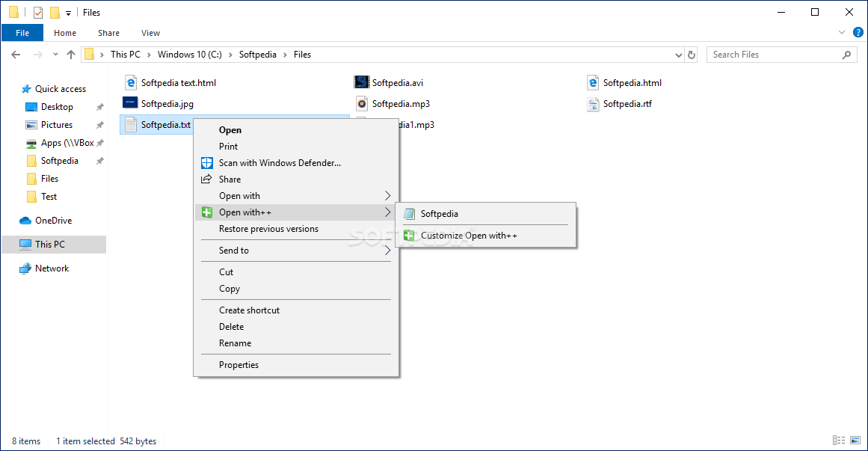The image size is (868, 451).
Task: Open the Home ribbon tab
Action: coord(65,33)
